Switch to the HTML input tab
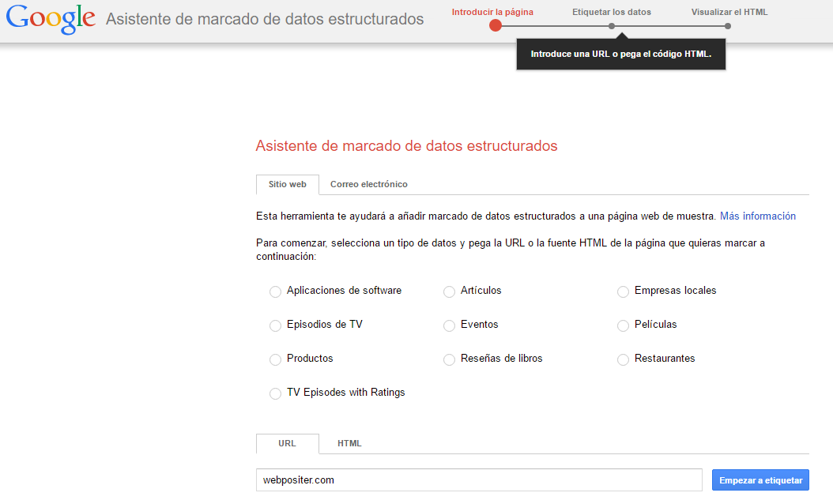 pyautogui.click(x=349, y=443)
